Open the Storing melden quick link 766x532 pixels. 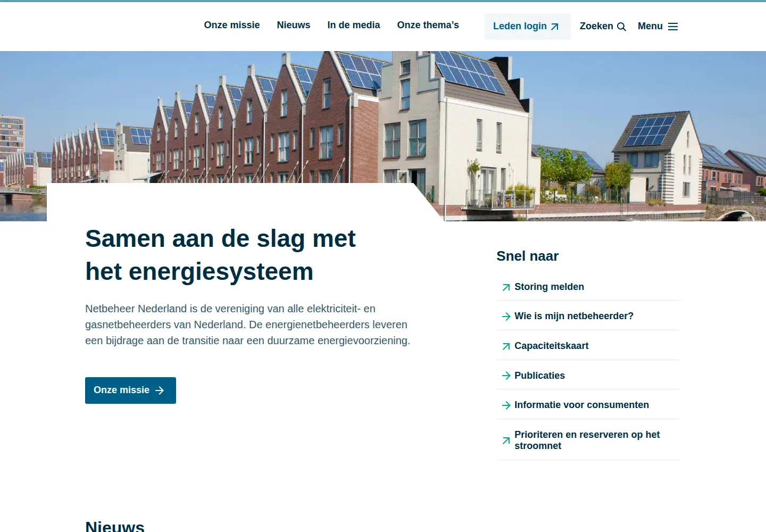pyautogui.click(x=549, y=287)
